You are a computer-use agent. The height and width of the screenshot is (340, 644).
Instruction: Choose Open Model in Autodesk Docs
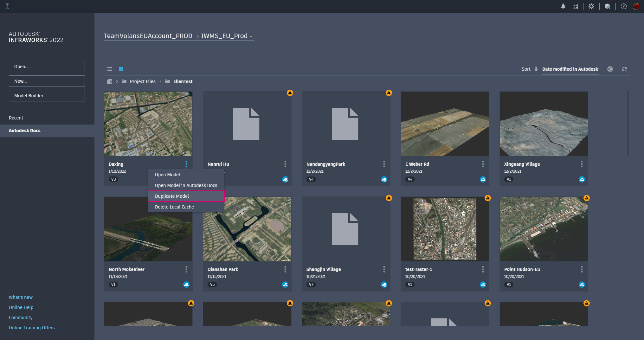(186, 185)
